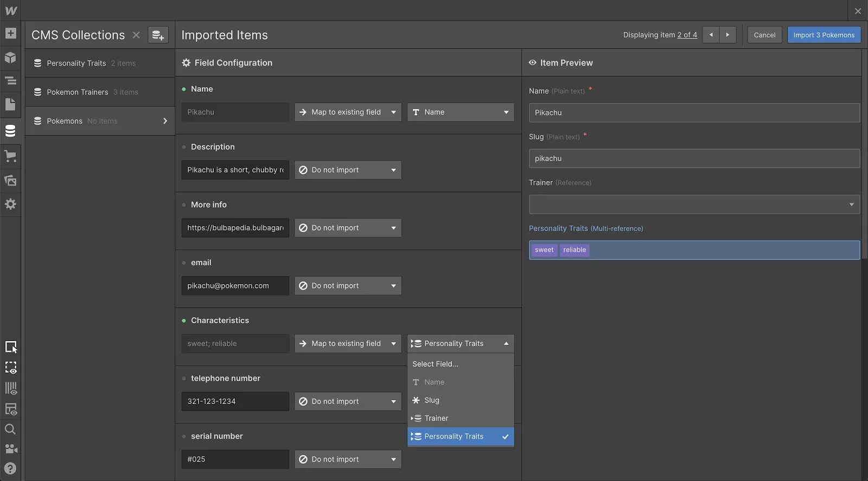Show the next imported item
Image resolution: width=868 pixels, height=481 pixels.
click(x=727, y=35)
